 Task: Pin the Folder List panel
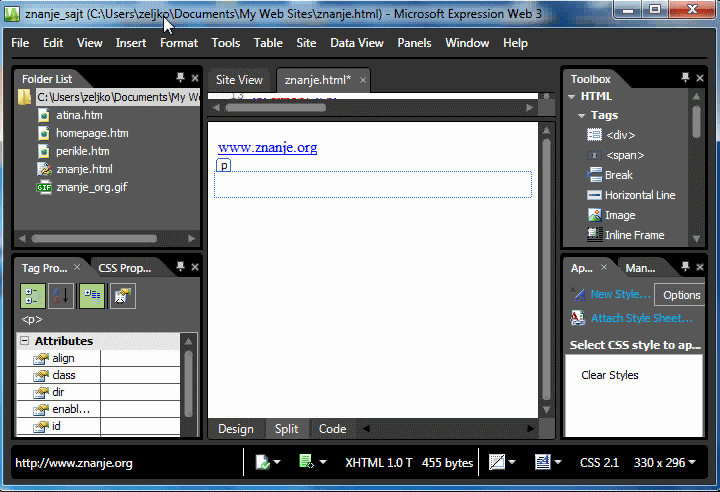[x=180, y=79]
